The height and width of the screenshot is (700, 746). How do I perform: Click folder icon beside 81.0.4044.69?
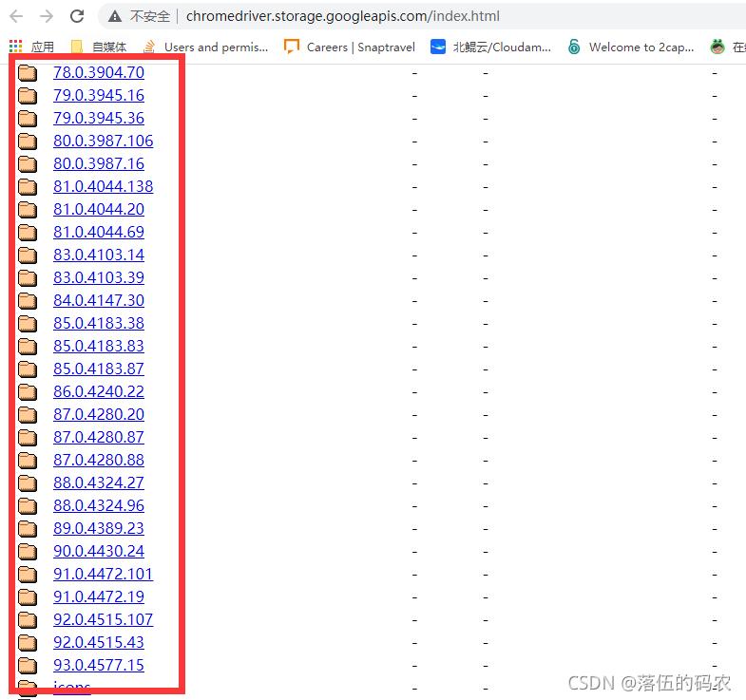[28, 233]
